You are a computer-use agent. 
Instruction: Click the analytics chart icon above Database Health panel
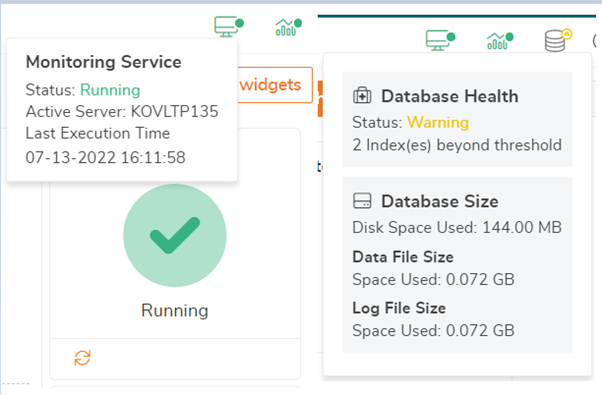tap(500, 41)
